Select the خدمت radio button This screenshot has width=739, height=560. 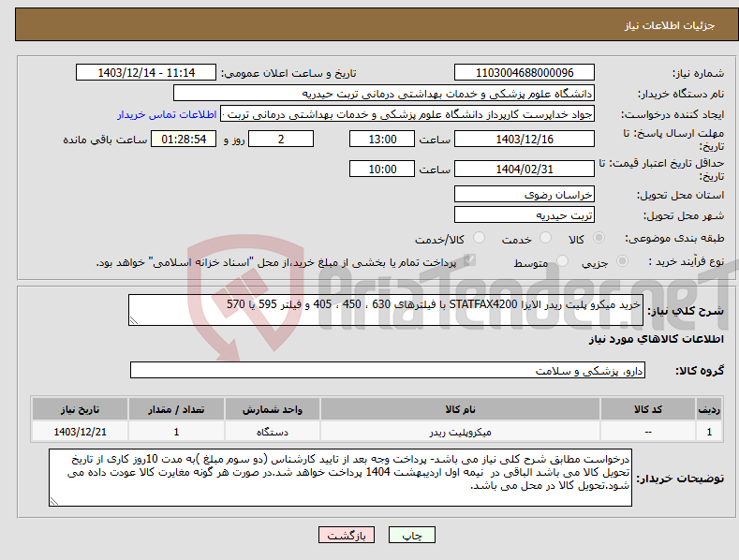[545, 238]
